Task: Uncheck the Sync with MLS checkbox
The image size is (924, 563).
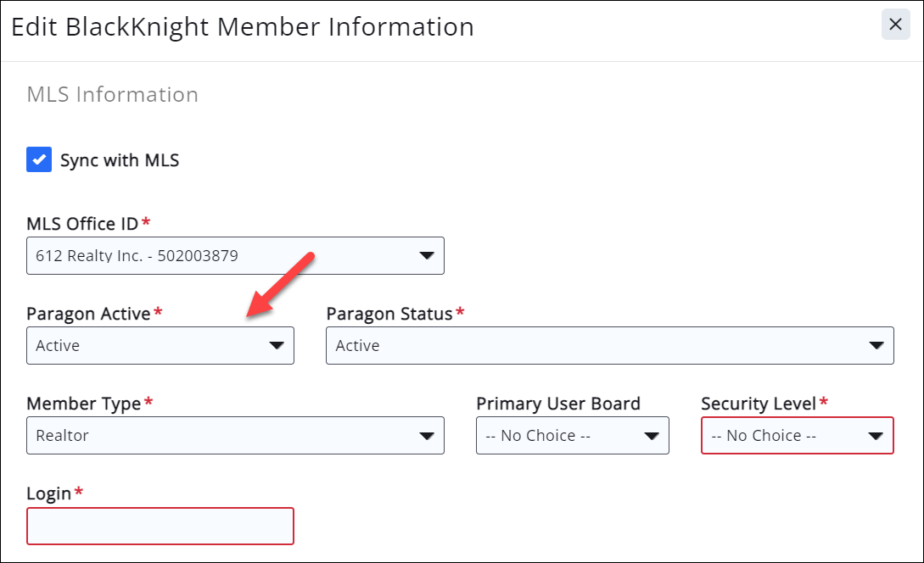Action: [x=39, y=159]
